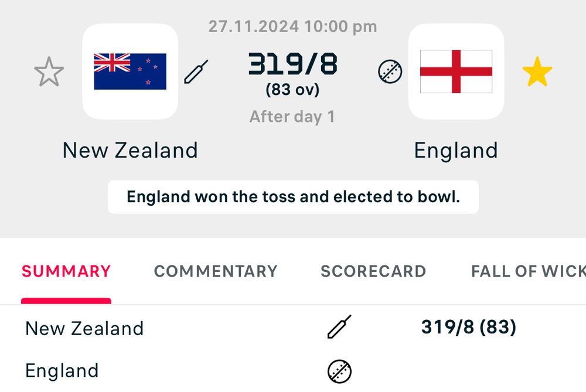Switch to the SUMMARY tab
586x392 pixels.
[x=66, y=271]
